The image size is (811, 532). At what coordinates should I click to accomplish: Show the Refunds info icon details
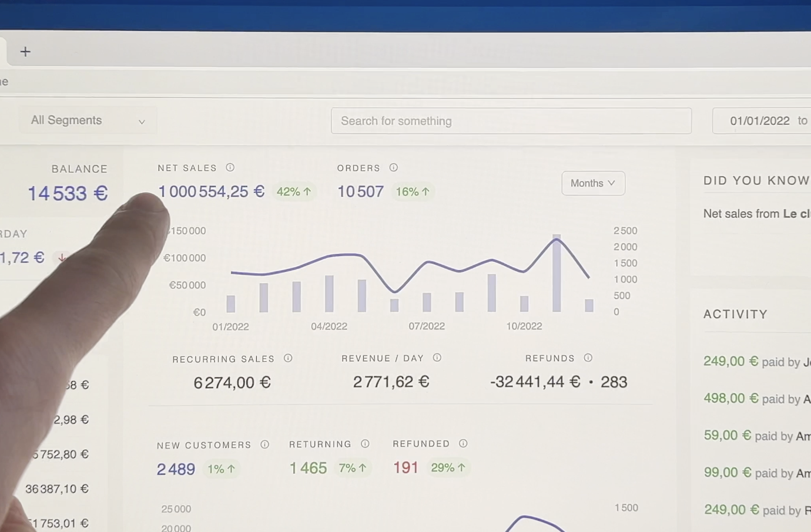pyautogui.click(x=588, y=358)
